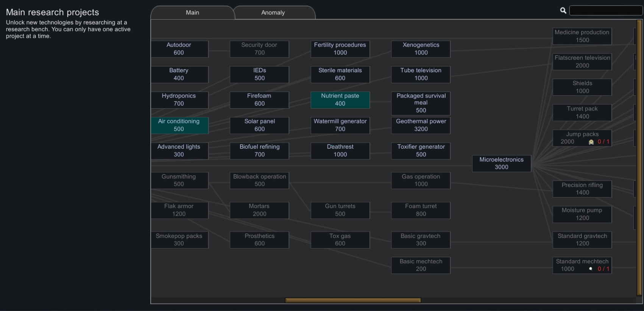Type in the research search field
Image resolution: width=644 pixels, height=311 pixels.
[x=605, y=11]
